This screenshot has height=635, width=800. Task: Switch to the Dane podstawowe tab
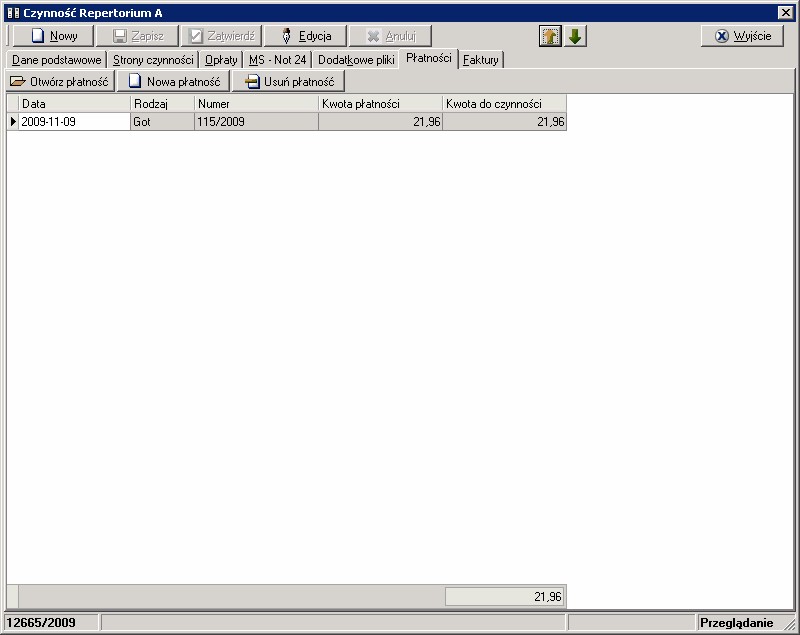[57, 60]
